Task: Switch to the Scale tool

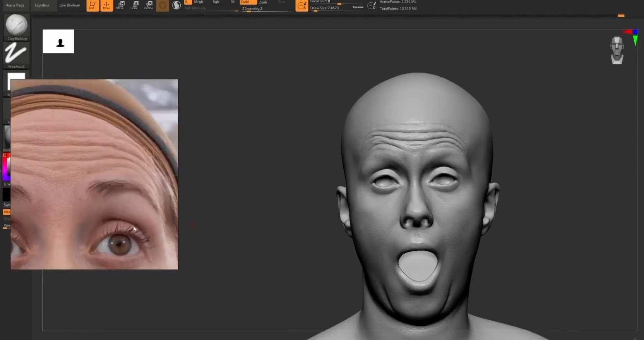Action: tap(134, 5)
